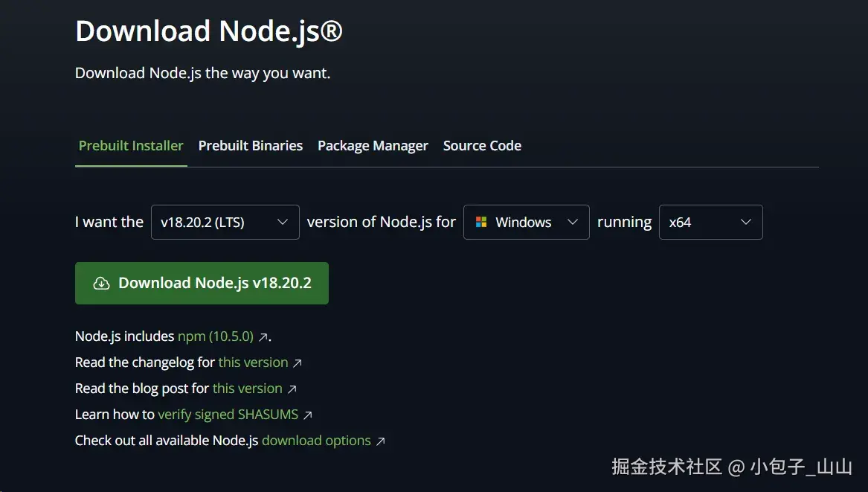Image resolution: width=868 pixels, height=492 pixels.
Task: Click the external arrow icon next to download options
Action: pos(380,441)
